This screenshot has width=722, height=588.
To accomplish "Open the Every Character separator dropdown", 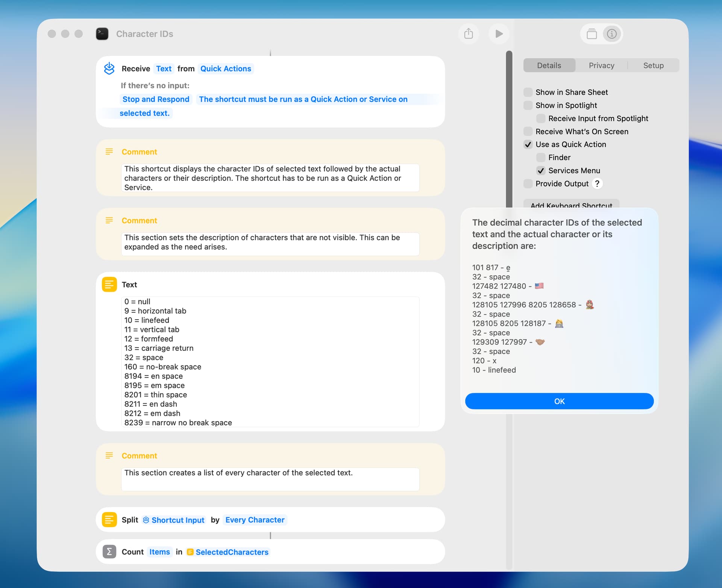I will pyautogui.click(x=255, y=520).
